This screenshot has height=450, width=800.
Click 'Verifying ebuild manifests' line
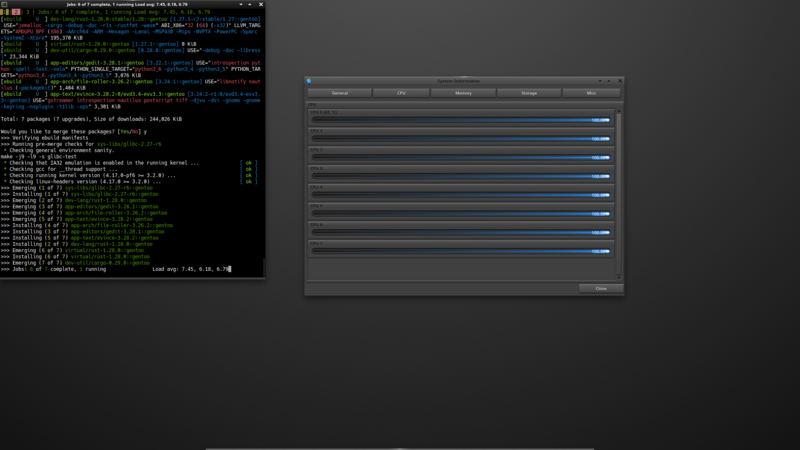pos(44,138)
